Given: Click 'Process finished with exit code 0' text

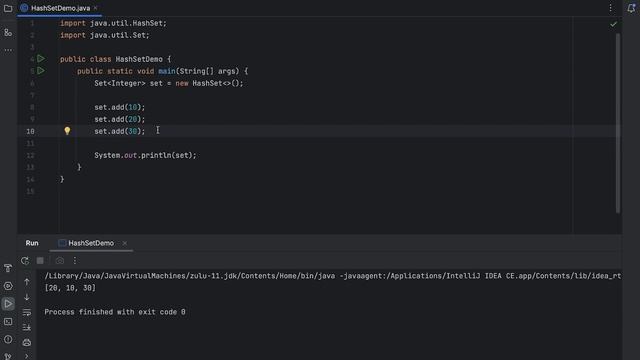Looking at the screenshot, I should click(115, 312).
